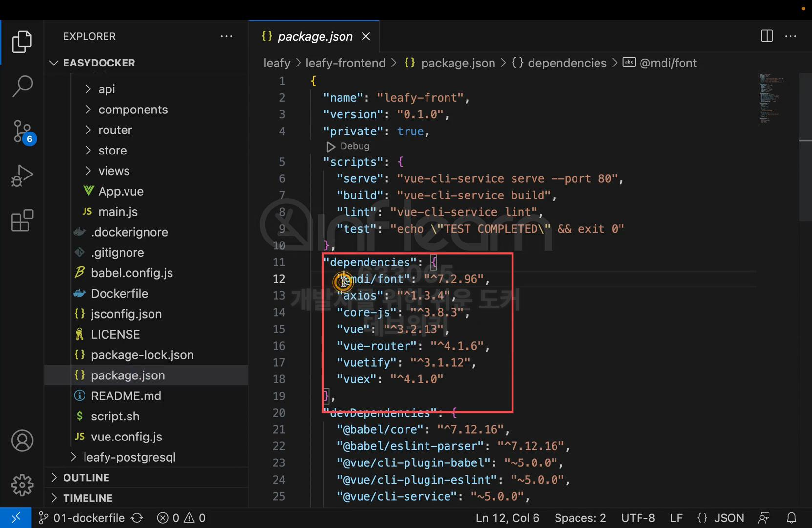This screenshot has height=528, width=812.
Task: Click the editor minimap preview
Action: (x=771, y=99)
